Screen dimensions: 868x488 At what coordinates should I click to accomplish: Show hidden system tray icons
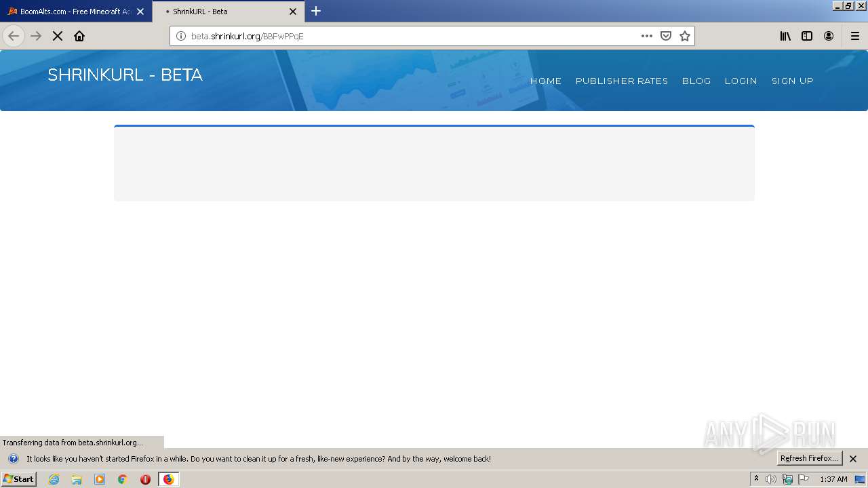click(756, 479)
